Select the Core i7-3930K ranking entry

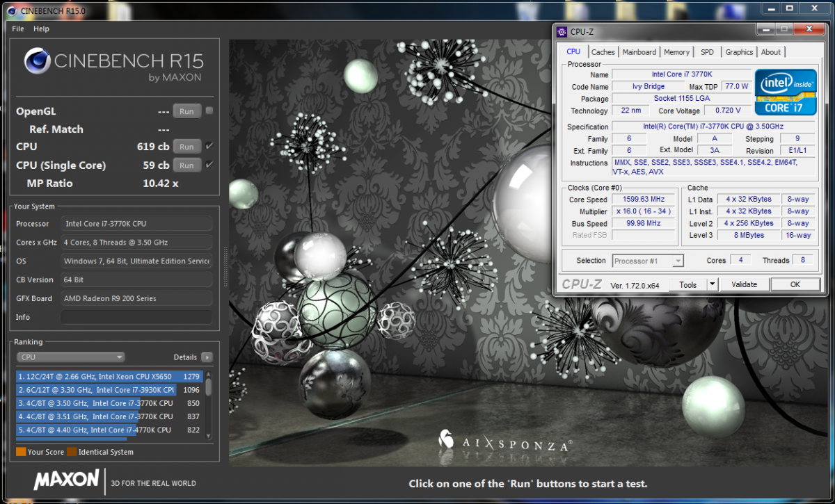tap(109, 390)
